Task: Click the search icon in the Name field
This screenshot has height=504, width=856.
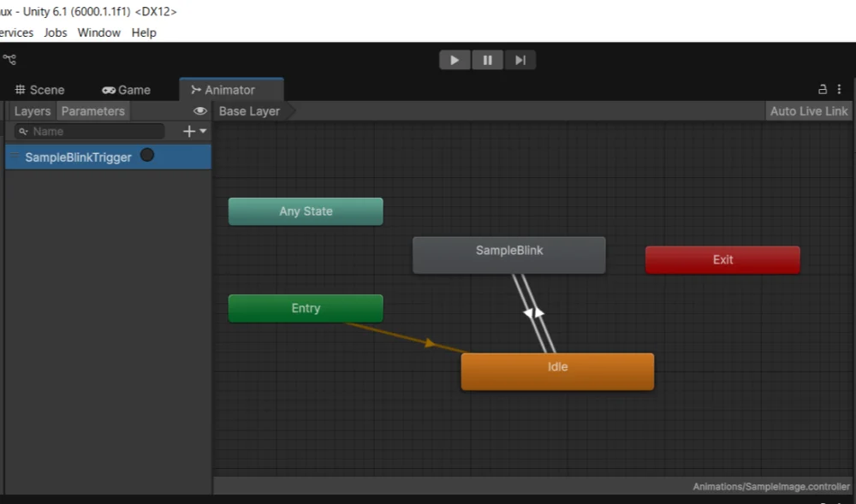Action: [x=23, y=132]
